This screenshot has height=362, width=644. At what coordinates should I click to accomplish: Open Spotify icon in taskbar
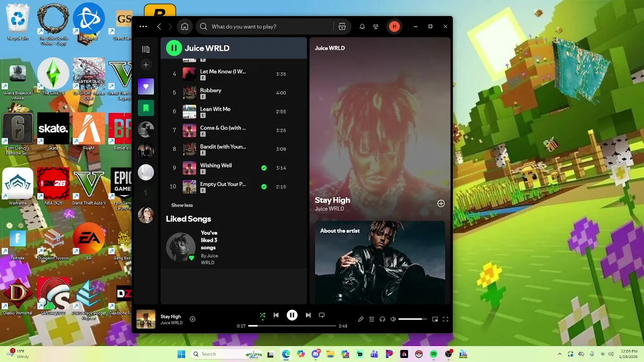pyautogui.click(x=434, y=354)
